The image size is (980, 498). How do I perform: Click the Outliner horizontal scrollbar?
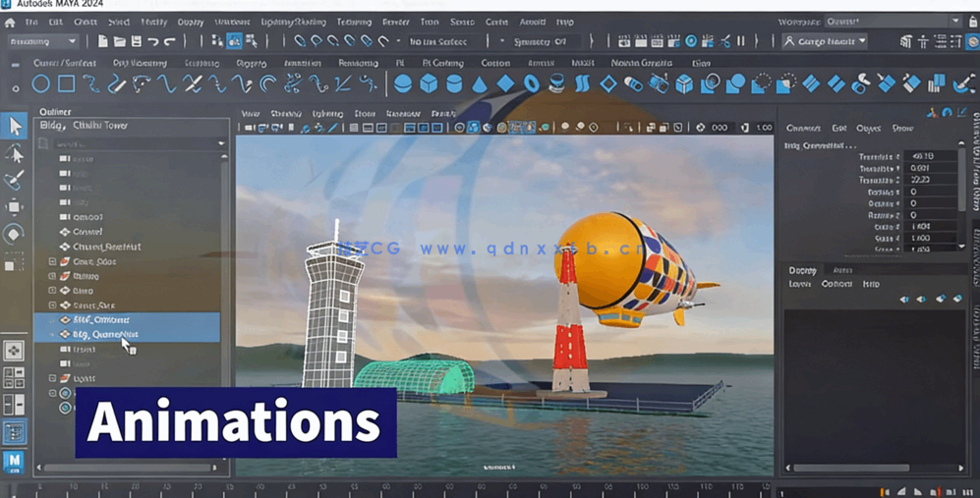[x=128, y=468]
